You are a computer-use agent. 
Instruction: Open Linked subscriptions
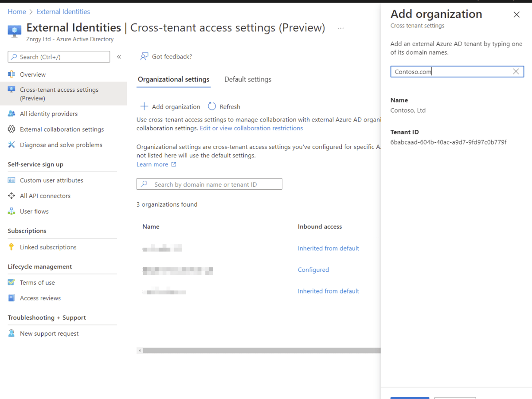(48, 247)
